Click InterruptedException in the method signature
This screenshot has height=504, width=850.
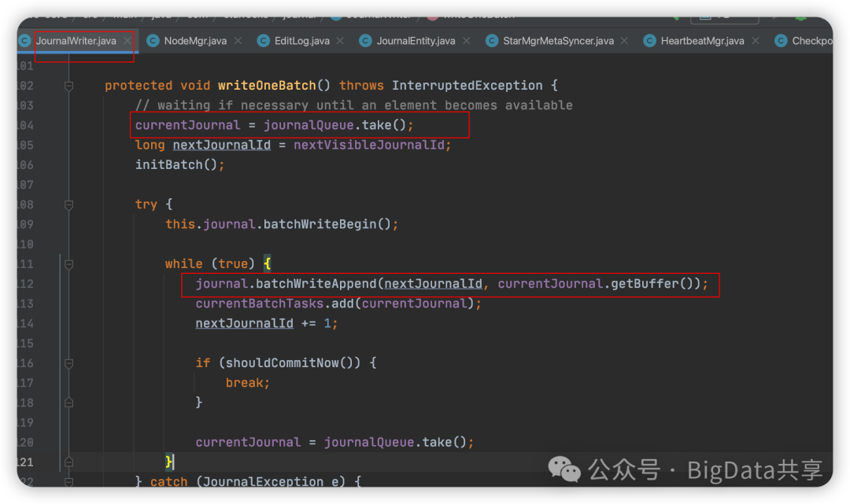(x=467, y=86)
